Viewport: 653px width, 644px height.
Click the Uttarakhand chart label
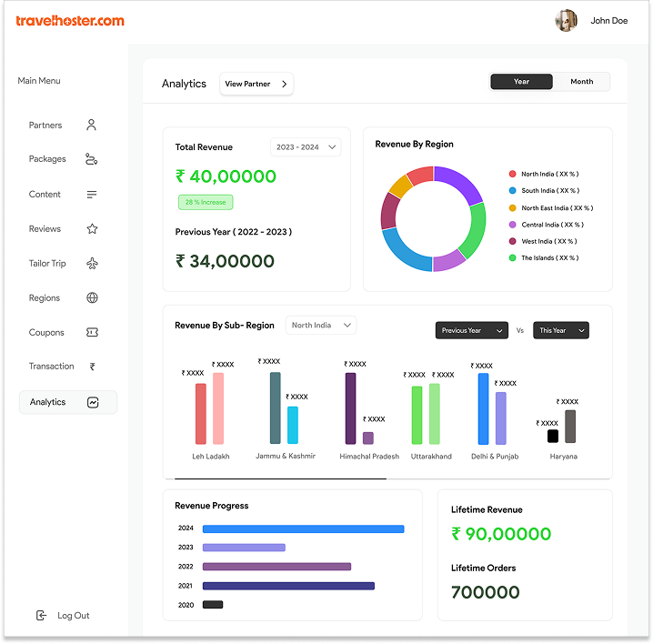click(x=431, y=457)
